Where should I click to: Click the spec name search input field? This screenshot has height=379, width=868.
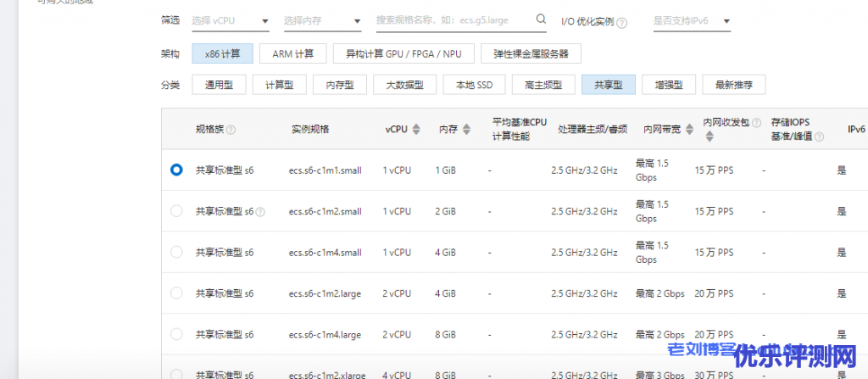[453, 20]
